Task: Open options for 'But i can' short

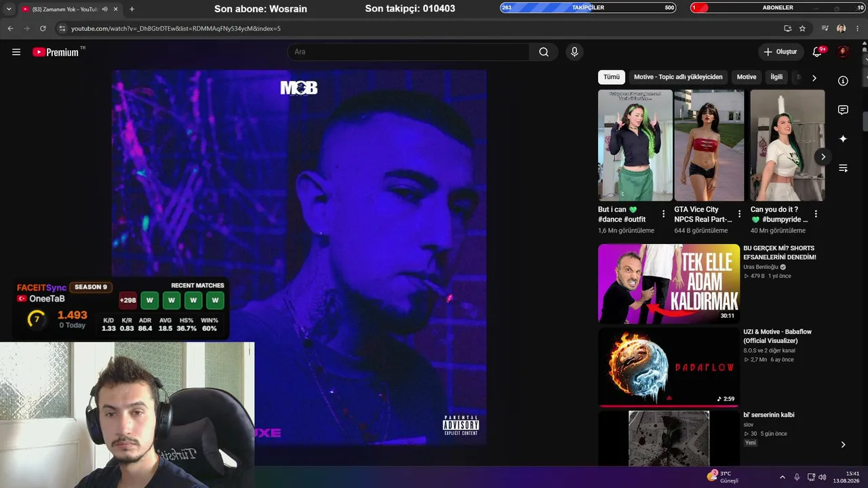Action: click(664, 214)
